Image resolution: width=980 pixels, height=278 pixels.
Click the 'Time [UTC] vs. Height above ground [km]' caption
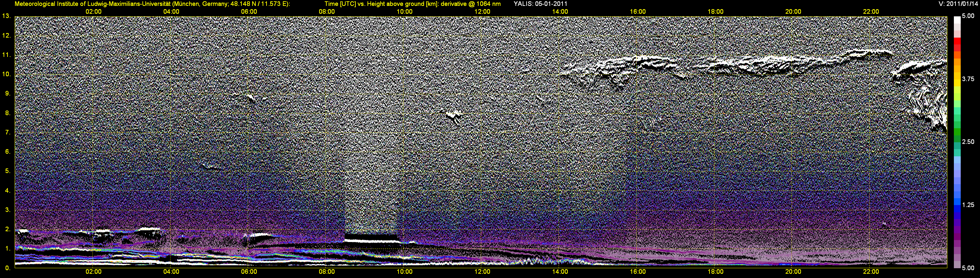pos(381,4)
